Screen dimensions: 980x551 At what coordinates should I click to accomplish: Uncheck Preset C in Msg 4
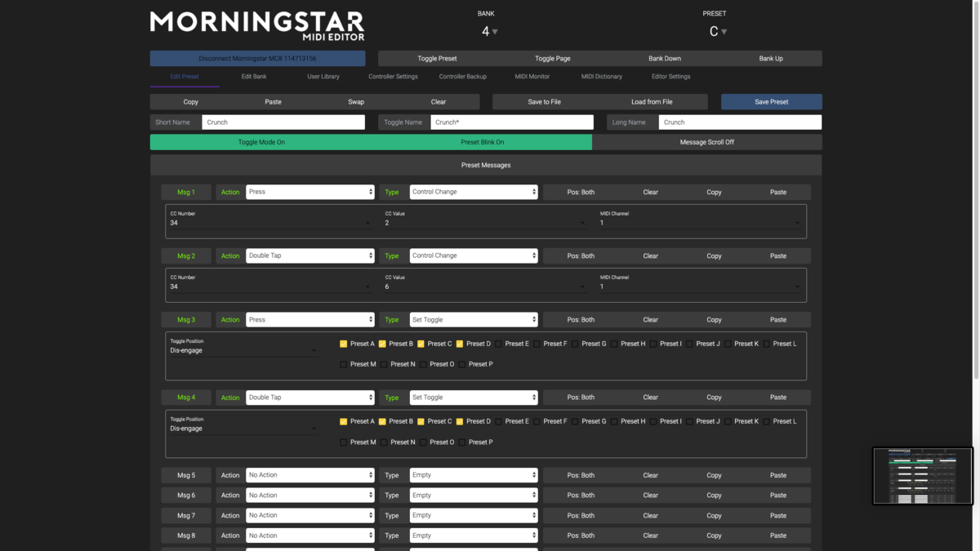point(421,421)
